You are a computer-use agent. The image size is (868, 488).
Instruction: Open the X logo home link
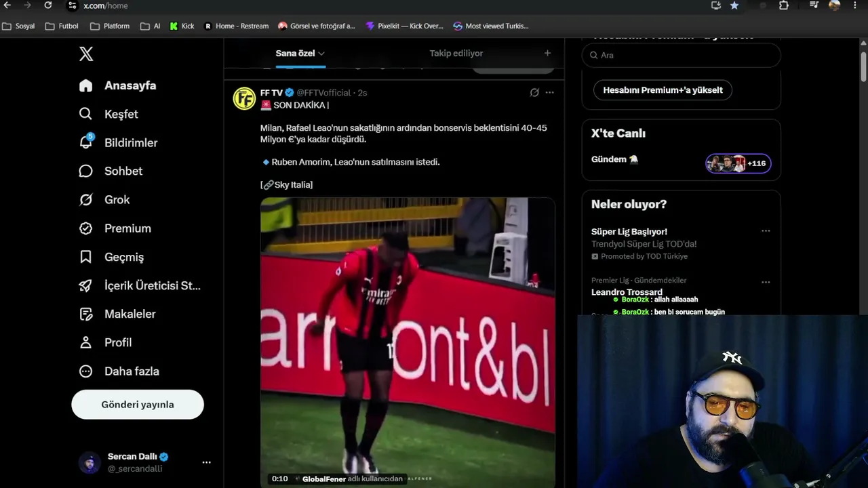click(x=86, y=54)
